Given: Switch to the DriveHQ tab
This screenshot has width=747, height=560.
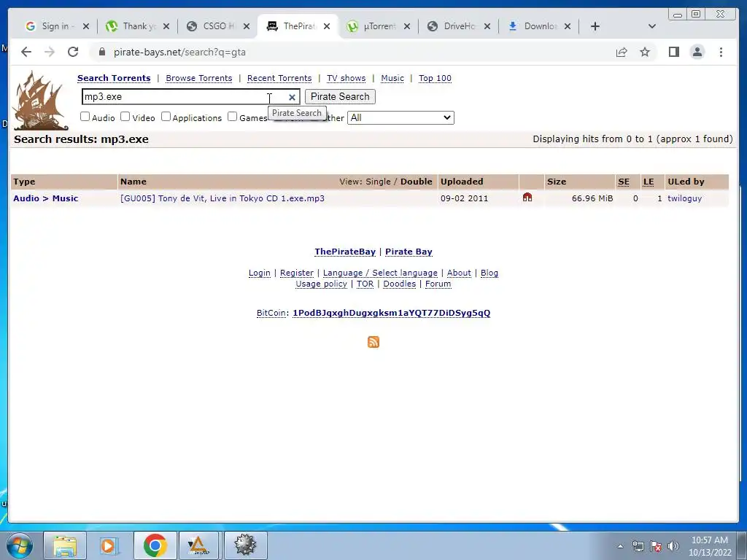Looking at the screenshot, I should (x=458, y=26).
